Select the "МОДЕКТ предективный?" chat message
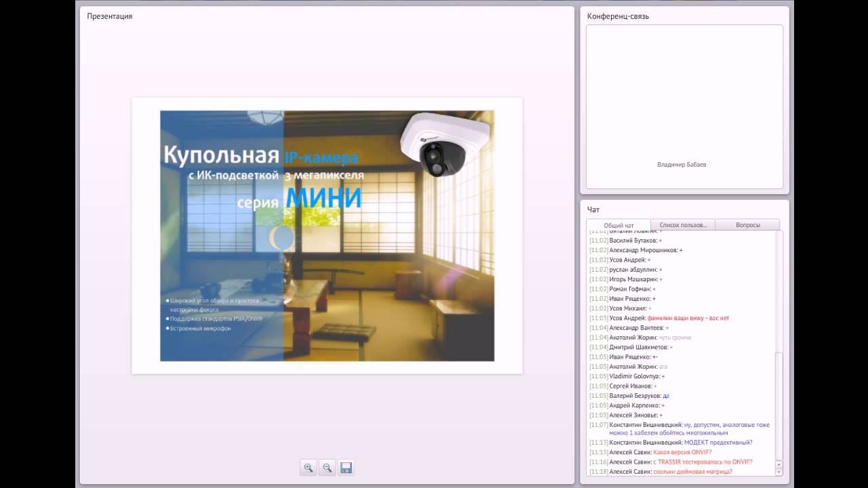 pyautogui.click(x=671, y=443)
